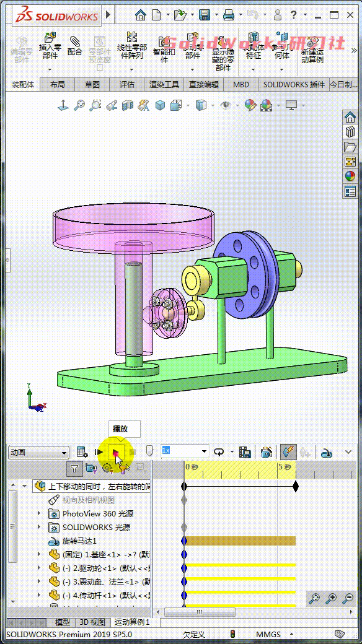Open File Explorer folder in task pane
362x644 pixels.
(350, 147)
